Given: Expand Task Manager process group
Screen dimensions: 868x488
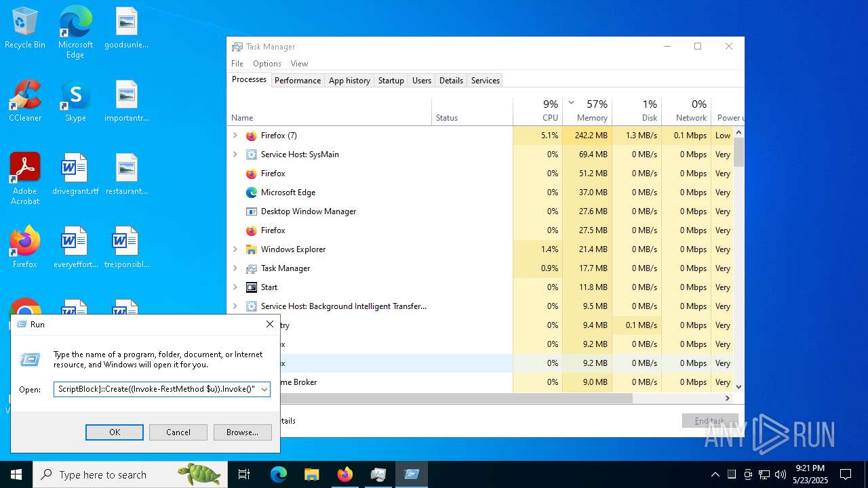Looking at the screenshot, I should click(235, 268).
